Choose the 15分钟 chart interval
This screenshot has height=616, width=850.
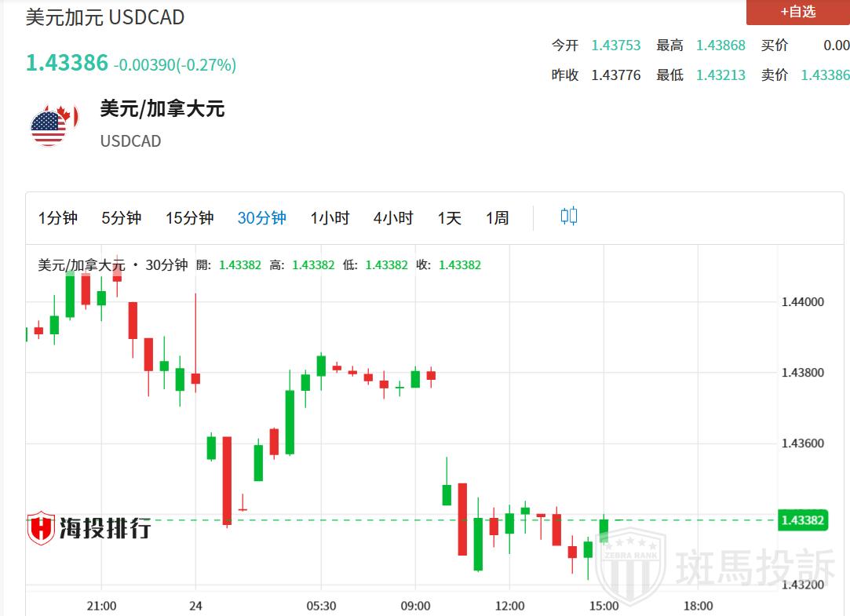coord(189,218)
